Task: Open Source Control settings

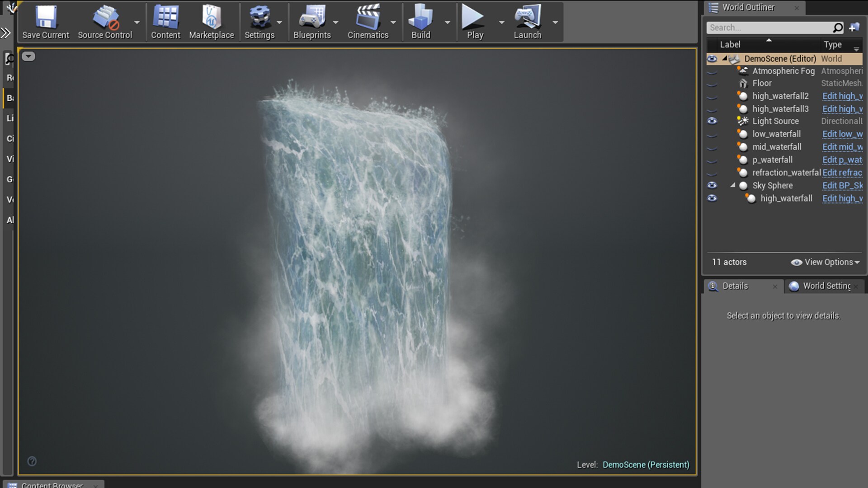Action: pyautogui.click(x=105, y=18)
